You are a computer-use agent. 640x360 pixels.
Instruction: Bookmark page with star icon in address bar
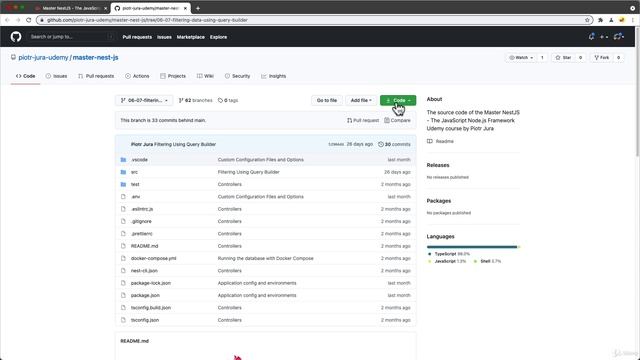pyautogui.click(x=587, y=20)
